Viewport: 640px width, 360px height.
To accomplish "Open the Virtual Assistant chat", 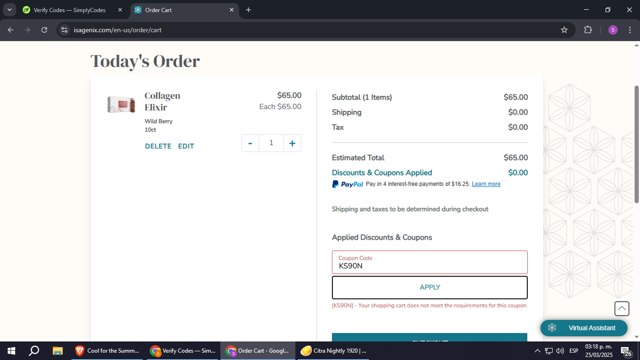I will pos(584,328).
